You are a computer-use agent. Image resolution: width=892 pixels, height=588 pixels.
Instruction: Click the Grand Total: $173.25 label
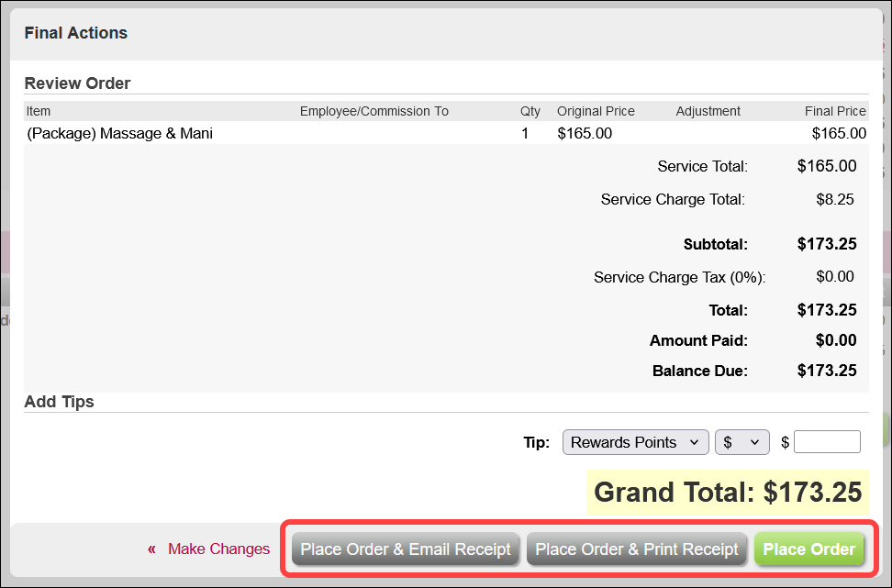pyautogui.click(x=728, y=492)
